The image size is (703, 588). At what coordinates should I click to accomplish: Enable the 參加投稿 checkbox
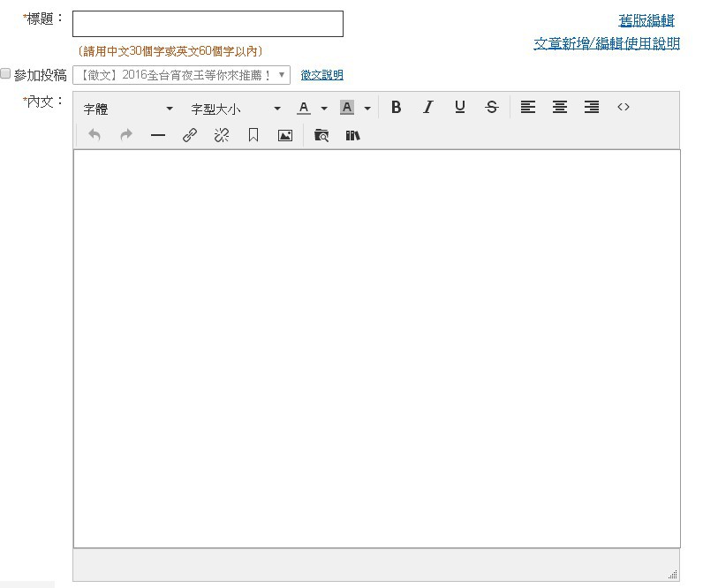[x=6, y=74]
